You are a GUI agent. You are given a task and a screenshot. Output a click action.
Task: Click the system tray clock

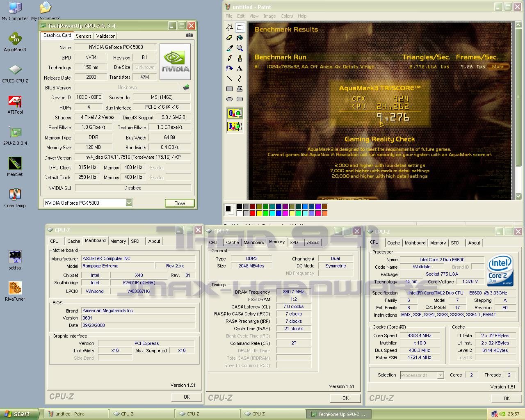514,414
